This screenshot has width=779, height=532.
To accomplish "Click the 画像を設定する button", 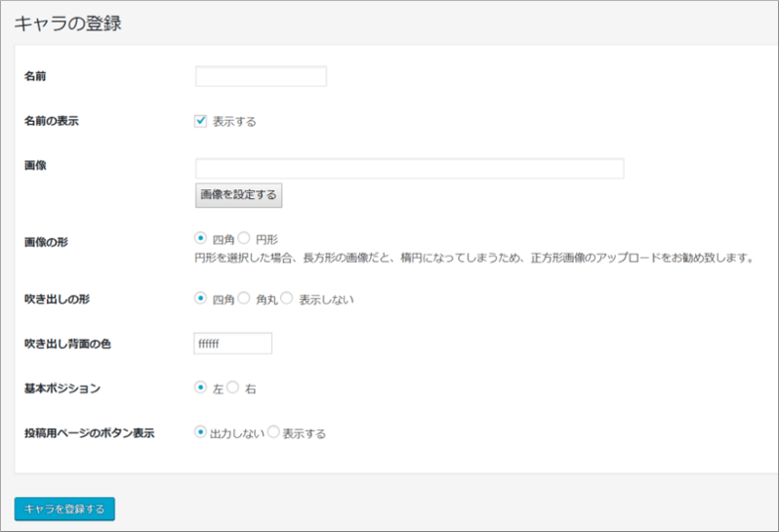I will [238, 194].
